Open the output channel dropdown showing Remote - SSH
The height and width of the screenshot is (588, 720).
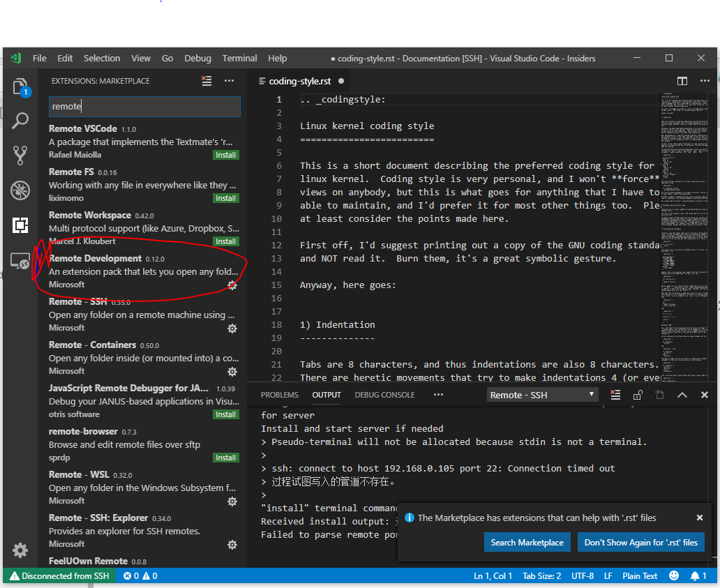point(542,394)
